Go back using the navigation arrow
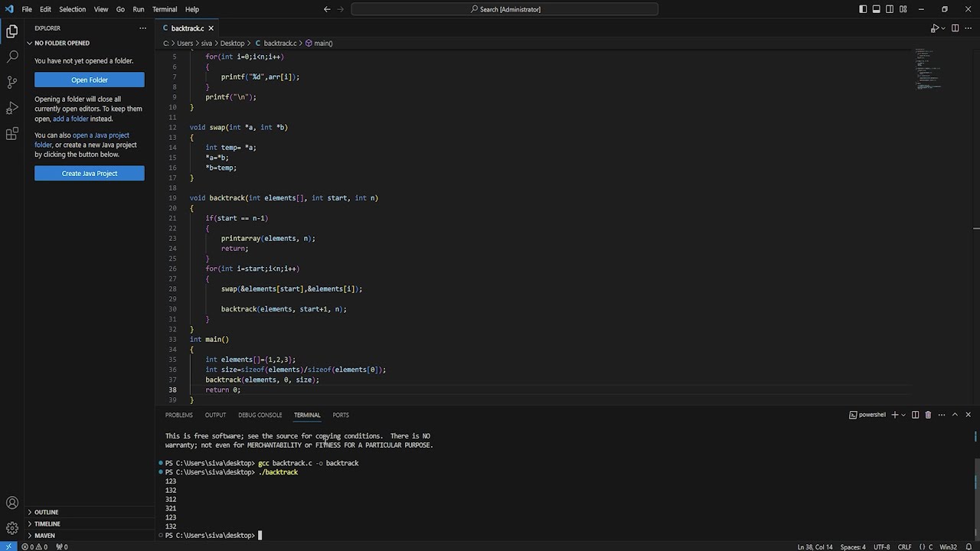Image resolution: width=980 pixels, height=551 pixels. pyautogui.click(x=327, y=9)
